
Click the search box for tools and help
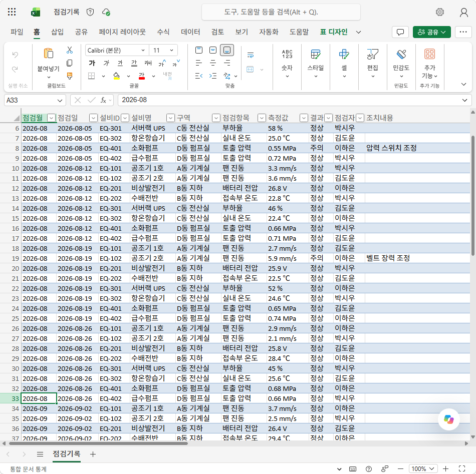click(281, 12)
